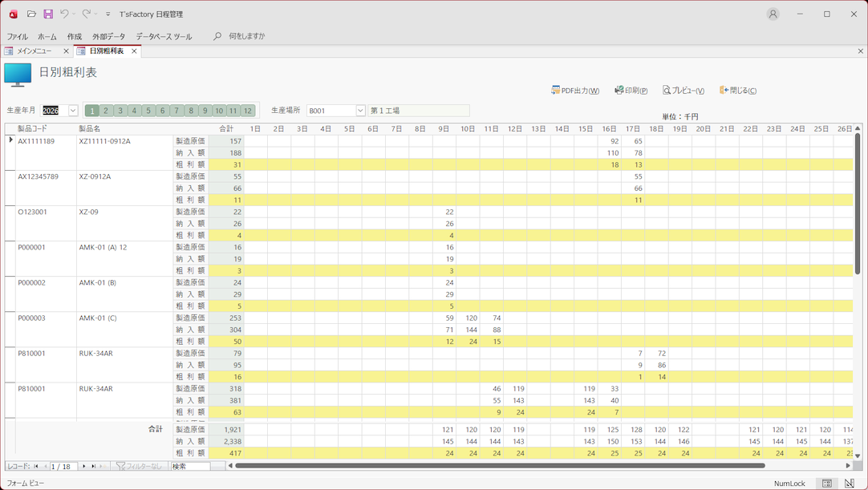Click the Undo arrow icon

(x=64, y=14)
